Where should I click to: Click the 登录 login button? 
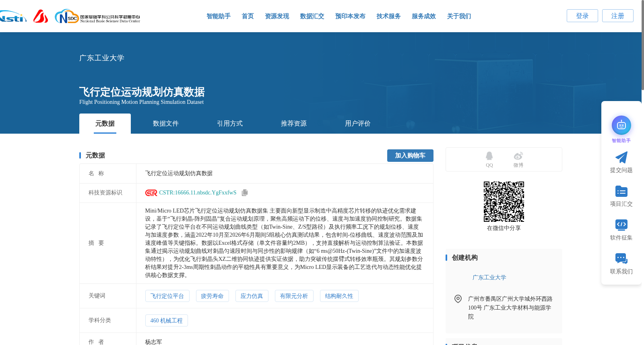[582, 16]
